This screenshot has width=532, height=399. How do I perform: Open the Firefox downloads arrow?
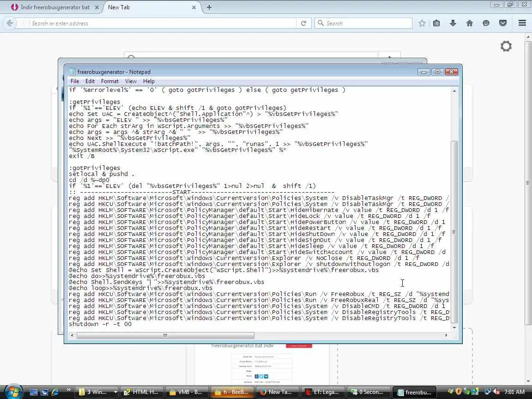pyautogui.click(x=453, y=23)
